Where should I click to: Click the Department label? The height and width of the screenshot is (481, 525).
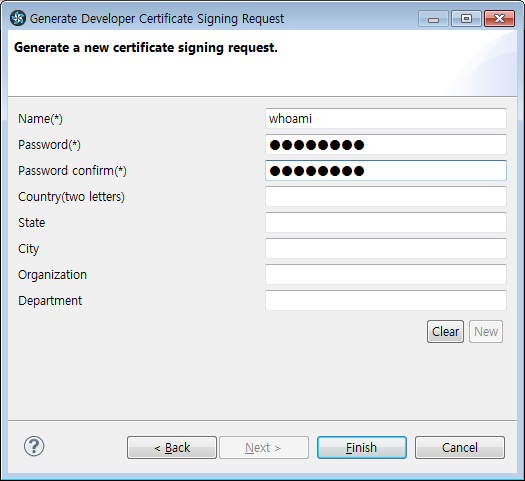pos(50,301)
